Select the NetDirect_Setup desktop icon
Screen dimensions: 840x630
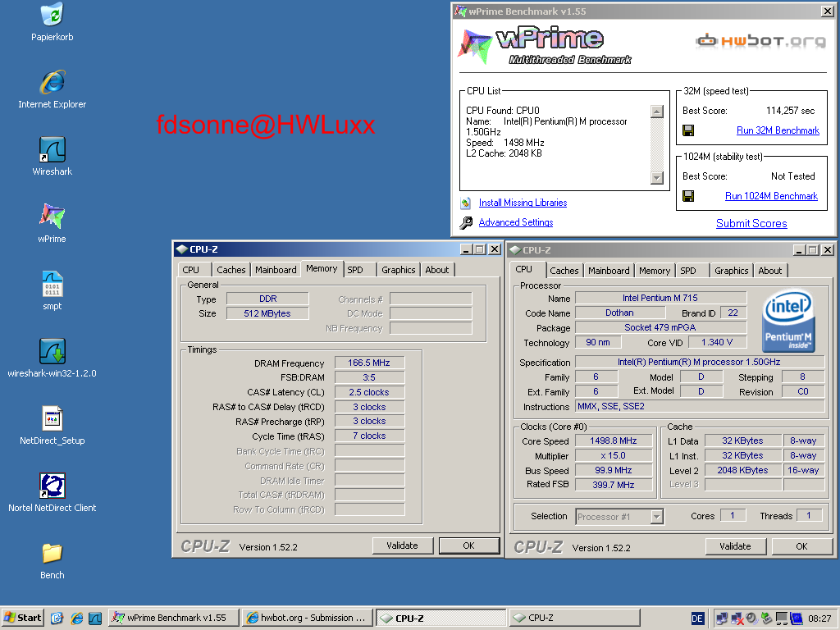[52, 418]
